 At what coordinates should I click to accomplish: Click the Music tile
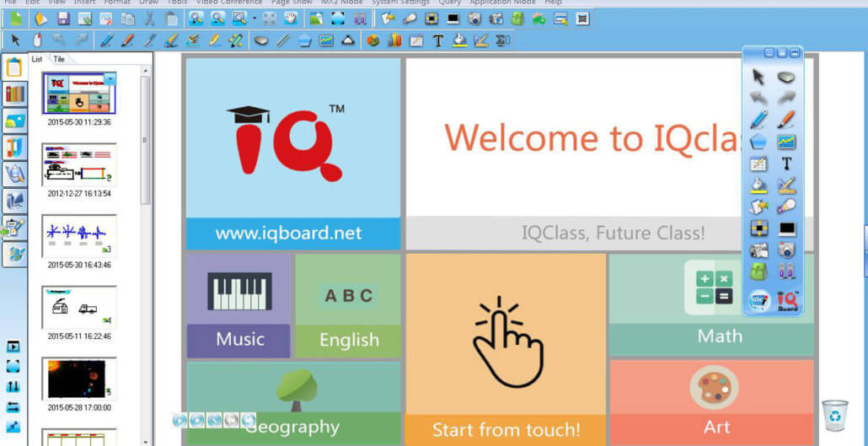point(238,306)
